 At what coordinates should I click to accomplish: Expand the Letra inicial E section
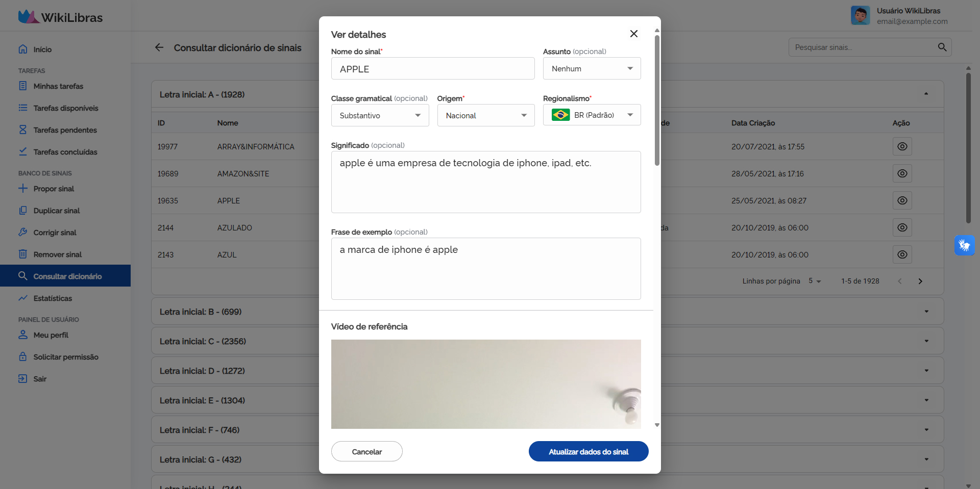click(926, 400)
